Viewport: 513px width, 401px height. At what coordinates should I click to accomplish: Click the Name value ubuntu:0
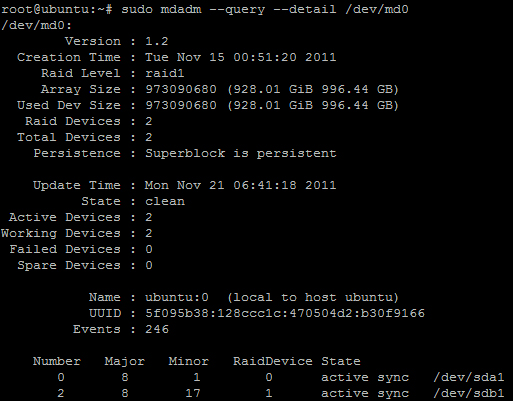(177, 297)
